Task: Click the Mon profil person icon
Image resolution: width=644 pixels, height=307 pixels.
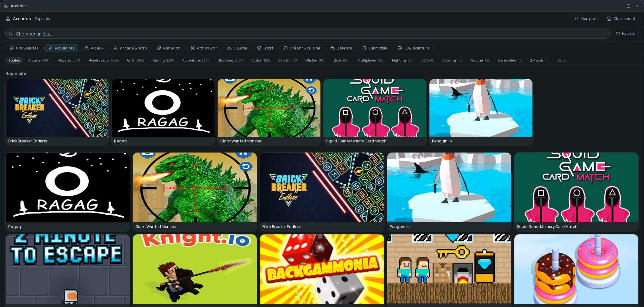Action: pyautogui.click(x=576, y=19)
